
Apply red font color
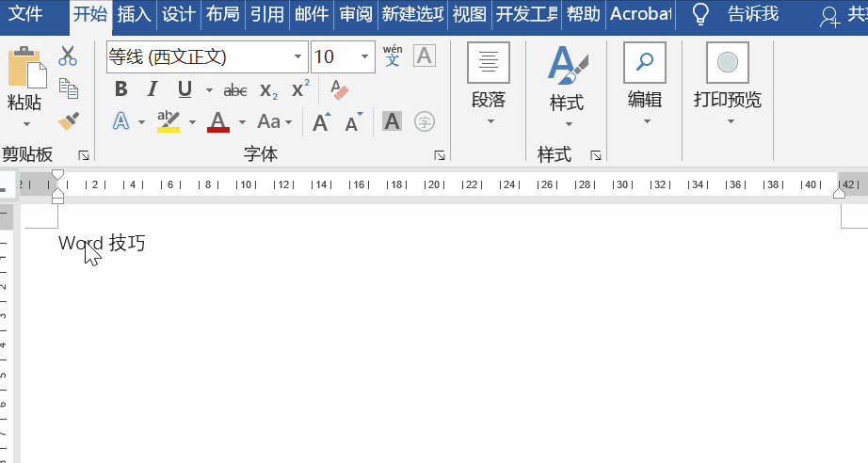(218, 121)
